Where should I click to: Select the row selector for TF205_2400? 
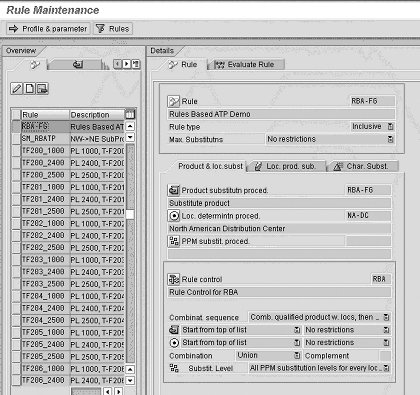tap(16, 345)
